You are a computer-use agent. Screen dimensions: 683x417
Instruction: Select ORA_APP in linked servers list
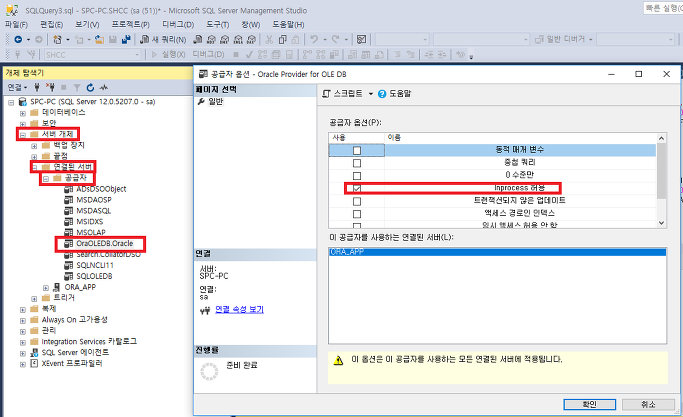tap(497, 252)
